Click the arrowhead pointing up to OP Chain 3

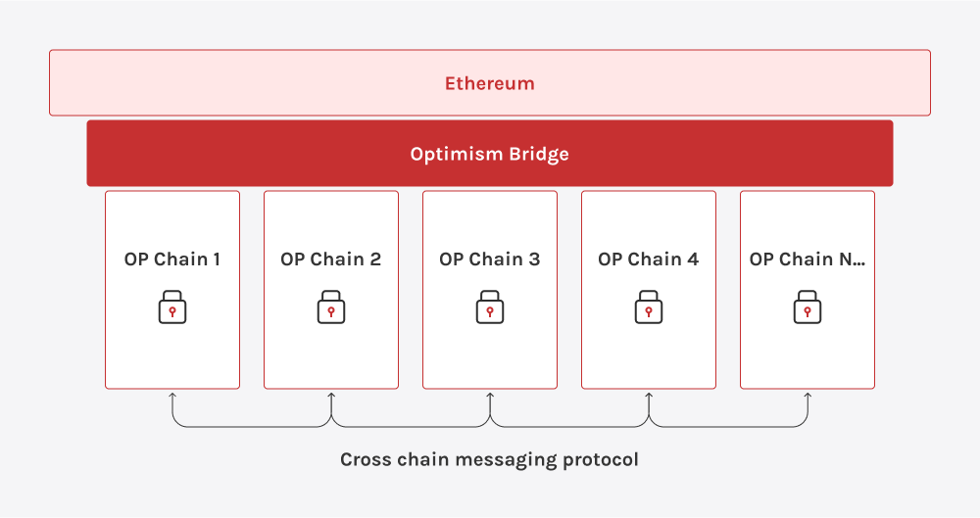[490, 395]
